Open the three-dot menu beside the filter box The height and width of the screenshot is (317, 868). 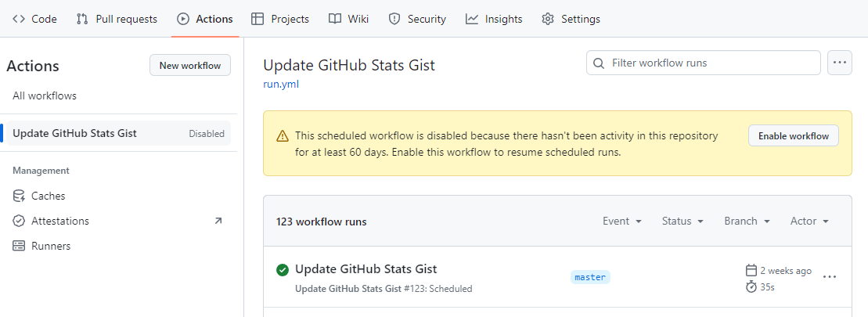[840, 63]
